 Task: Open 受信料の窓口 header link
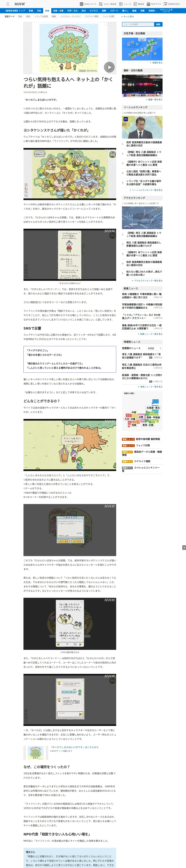coord(172,4)
